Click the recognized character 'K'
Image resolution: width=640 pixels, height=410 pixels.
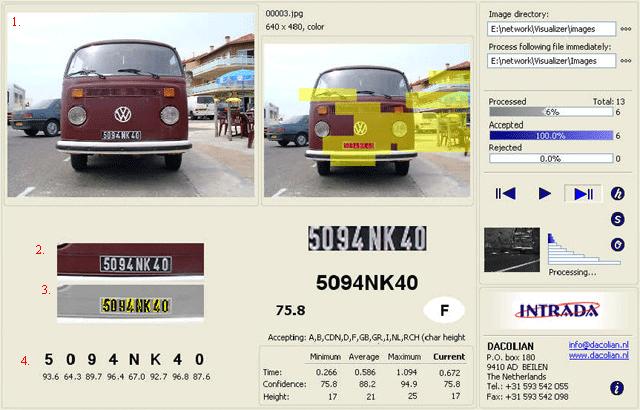(155, 359)
